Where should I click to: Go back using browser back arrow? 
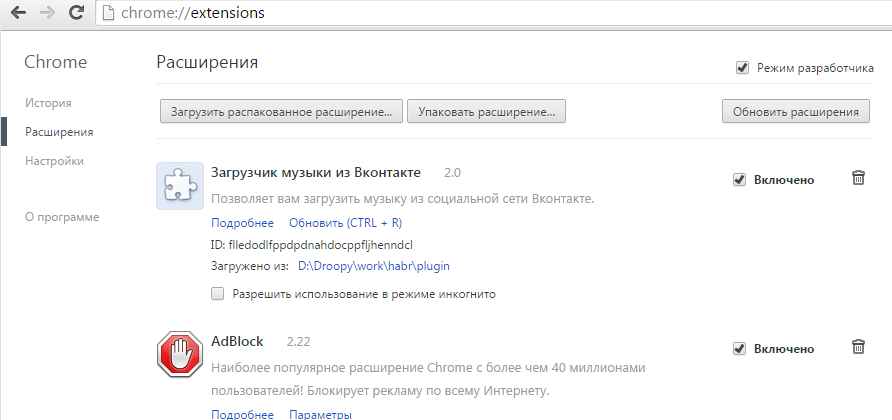(18, 13)
